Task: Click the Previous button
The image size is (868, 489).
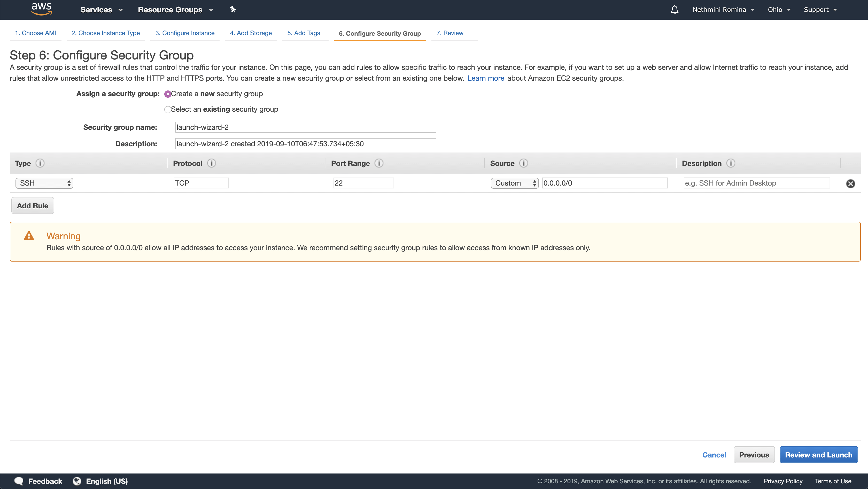Action: 754,455
